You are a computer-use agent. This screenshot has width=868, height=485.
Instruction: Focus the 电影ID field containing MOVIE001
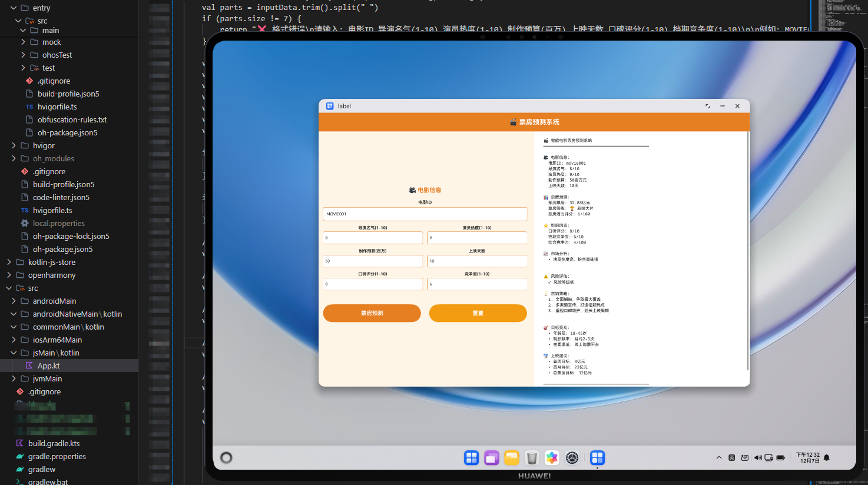[425, 214]
